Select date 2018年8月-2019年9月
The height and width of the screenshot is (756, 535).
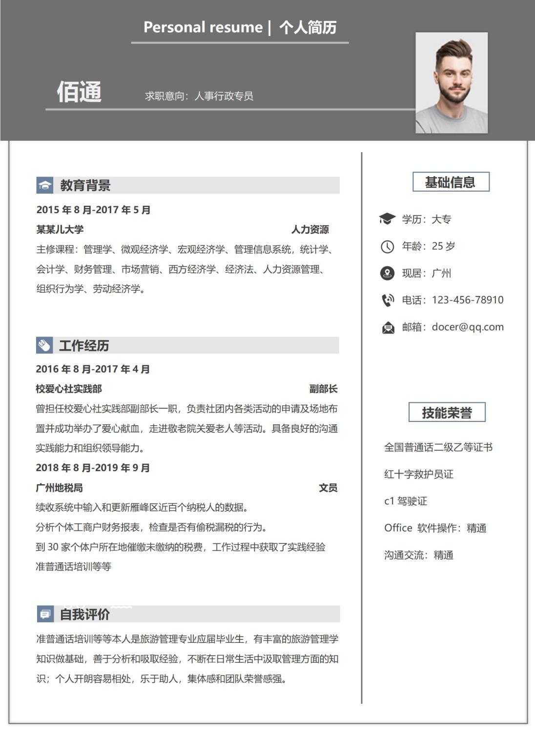[x=93, y=468]
